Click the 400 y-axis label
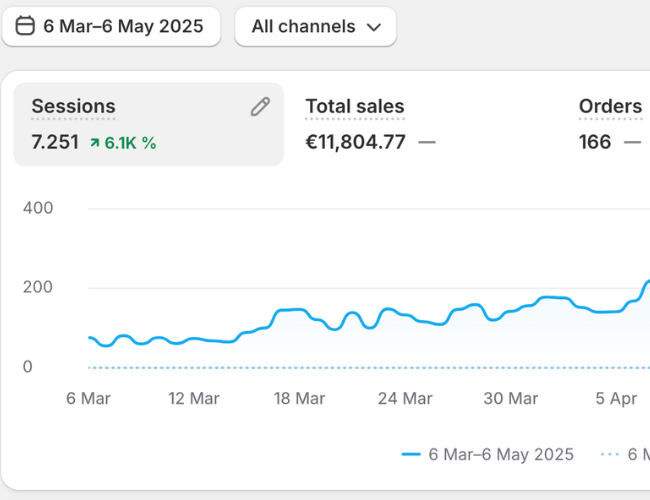Screen dimensions: 650x500 point(38,208)
